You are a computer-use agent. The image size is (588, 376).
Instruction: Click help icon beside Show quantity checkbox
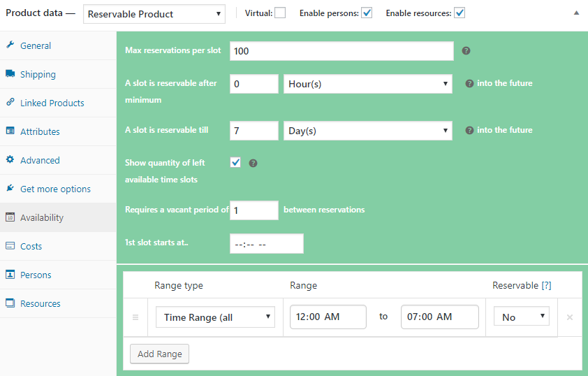(253, 163)
